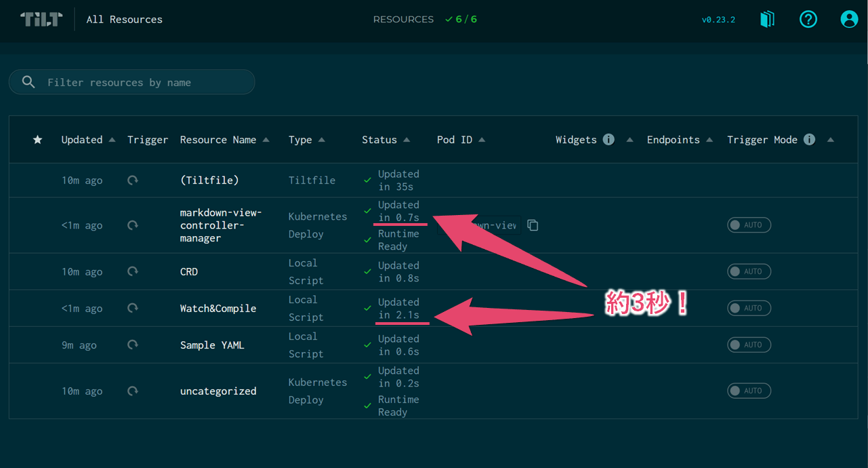Click the Tilt logo icon
The image size is (868, 468).
[41, 19]
